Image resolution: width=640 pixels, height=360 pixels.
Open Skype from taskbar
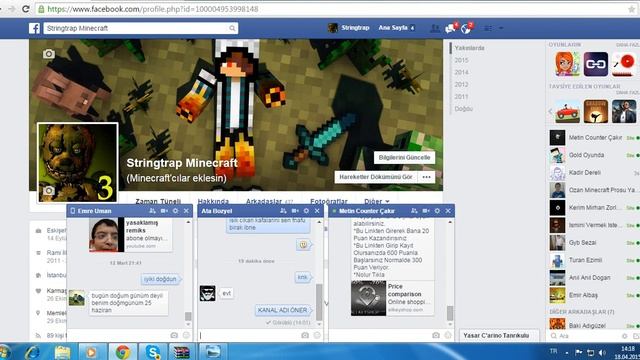[152, 351]
